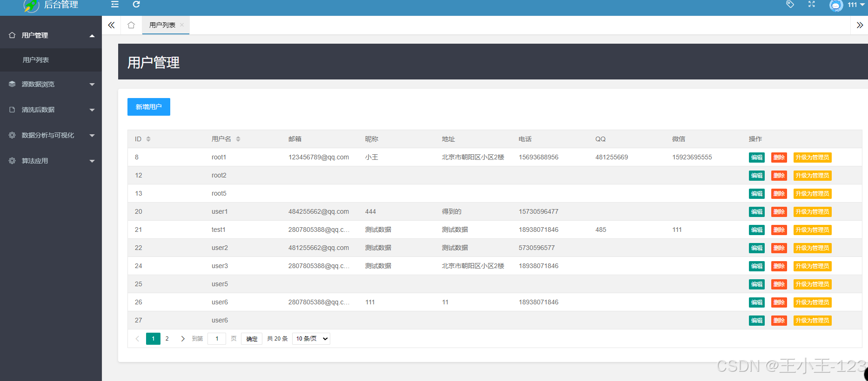Open the 111 user dropdown
The height and width of the screenshot is (381, 868).
pos(856,5)
